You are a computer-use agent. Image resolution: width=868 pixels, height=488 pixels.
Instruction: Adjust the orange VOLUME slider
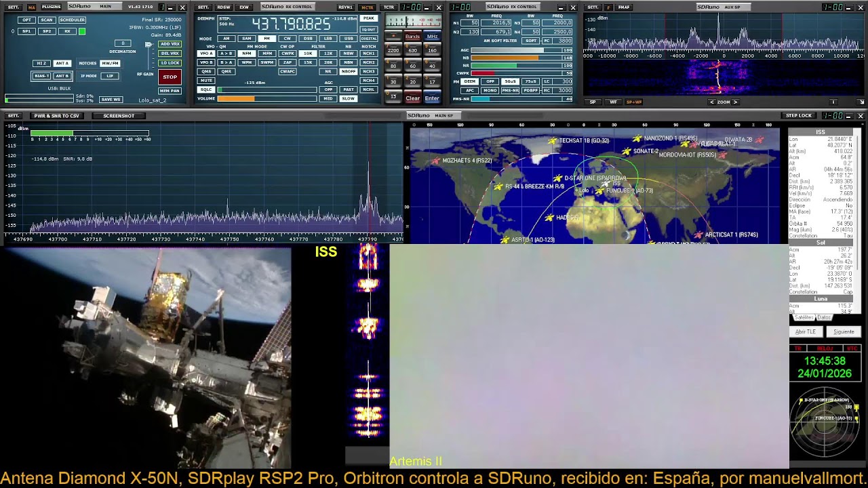pyautogui.click(x=267, y=99)
